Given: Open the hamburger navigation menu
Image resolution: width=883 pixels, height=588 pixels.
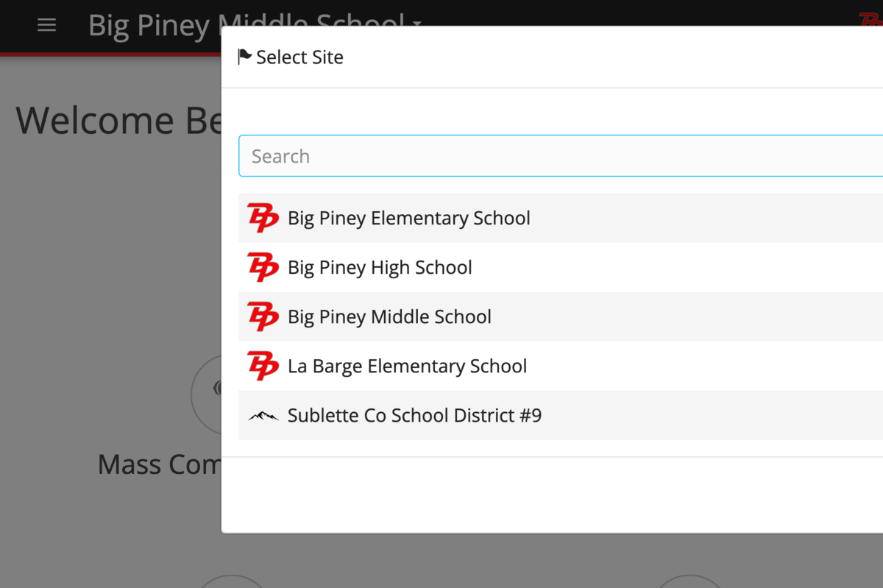Looking at the screenshot, I should click(x=46, y=24).
